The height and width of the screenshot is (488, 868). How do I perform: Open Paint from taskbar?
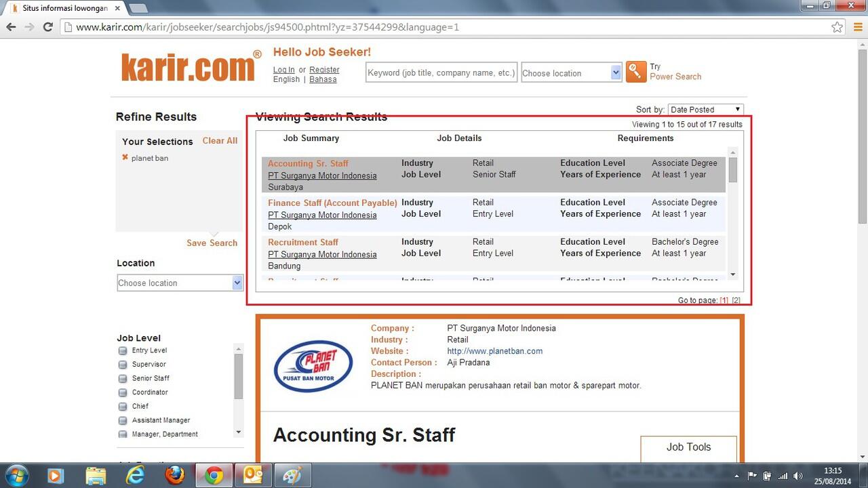coord(292,476)
